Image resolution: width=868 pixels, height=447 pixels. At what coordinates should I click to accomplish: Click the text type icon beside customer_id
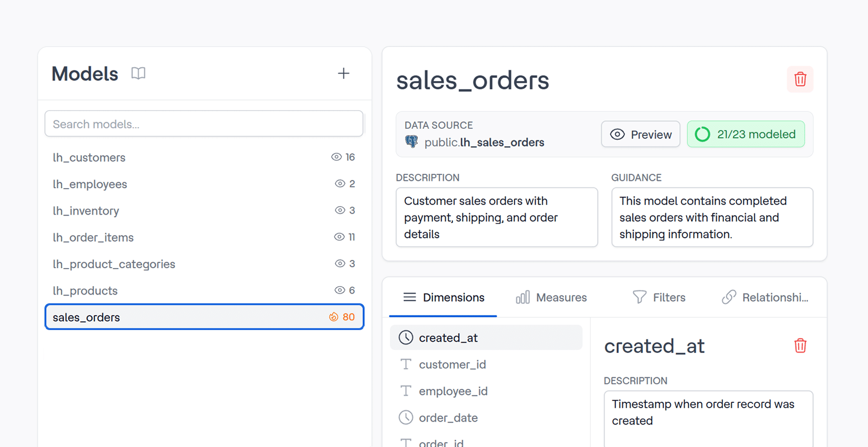pyautogui.click(x=406, y=364)
